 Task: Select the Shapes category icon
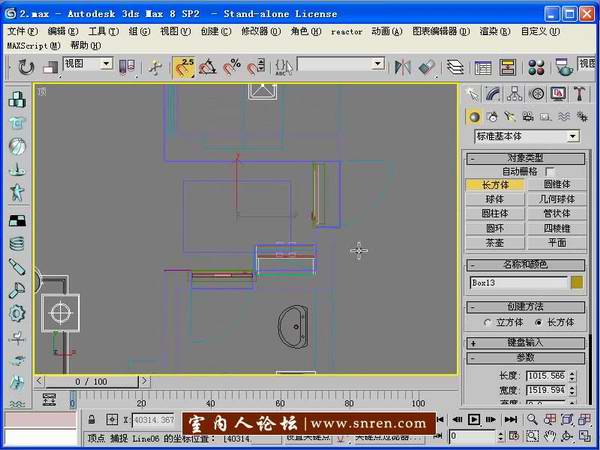click(x=492, y=117)
